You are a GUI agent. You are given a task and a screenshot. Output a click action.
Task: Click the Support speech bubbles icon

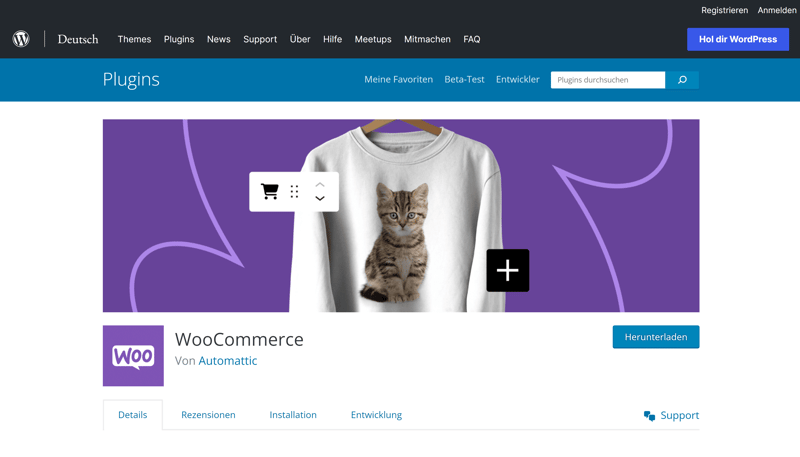(x=649, y=416)
